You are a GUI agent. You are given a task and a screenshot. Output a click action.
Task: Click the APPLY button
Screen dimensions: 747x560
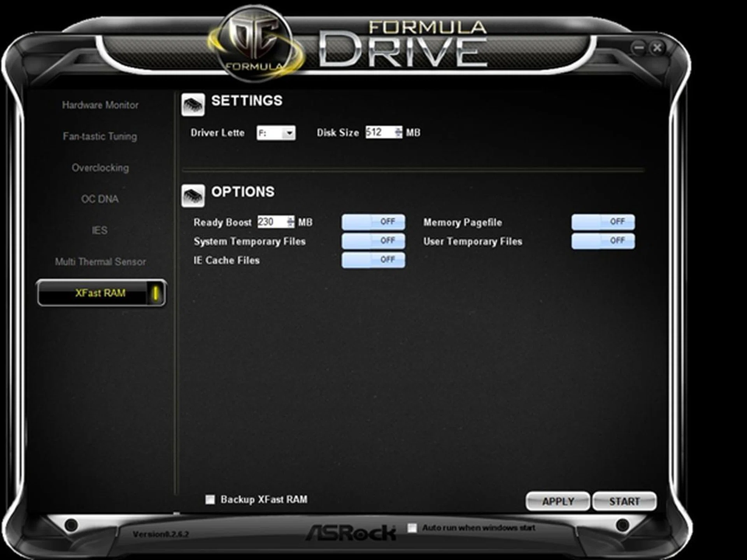pyautogui.click(x=557, y=501)
